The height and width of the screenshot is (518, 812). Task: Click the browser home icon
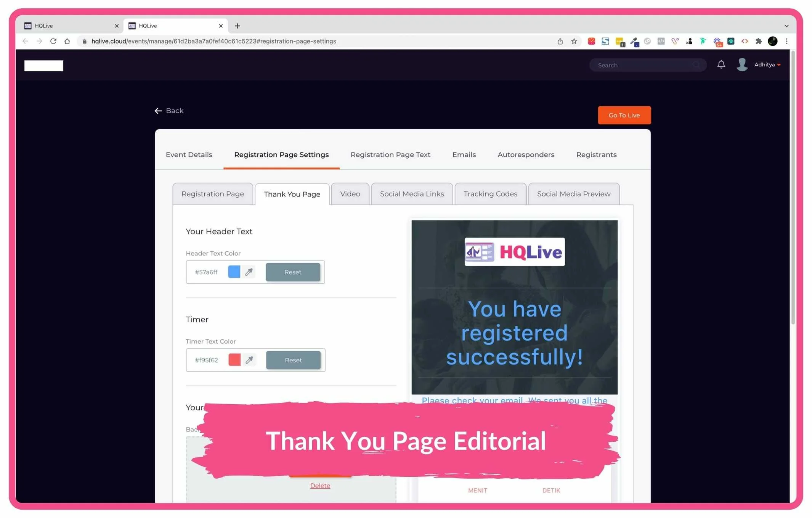(x=67, y=41)
